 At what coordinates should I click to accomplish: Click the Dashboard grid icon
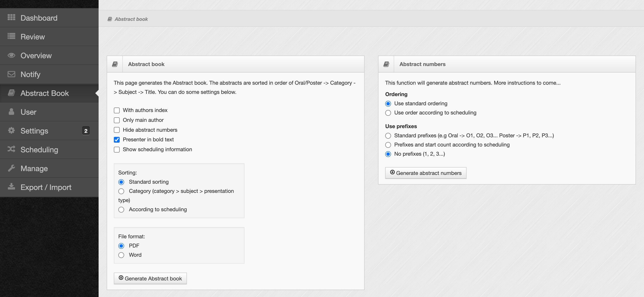tap(11, 17)
